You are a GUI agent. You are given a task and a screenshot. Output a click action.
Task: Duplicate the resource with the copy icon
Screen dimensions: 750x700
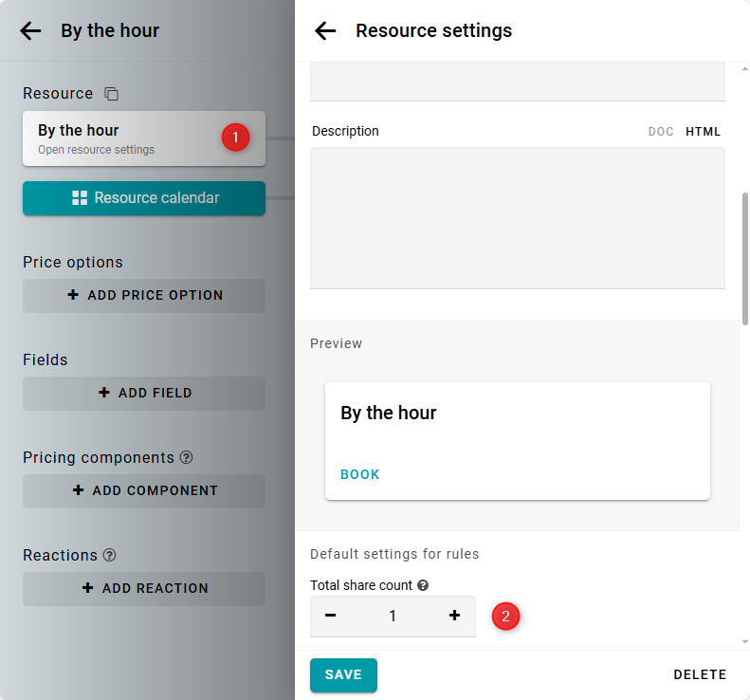112,94
